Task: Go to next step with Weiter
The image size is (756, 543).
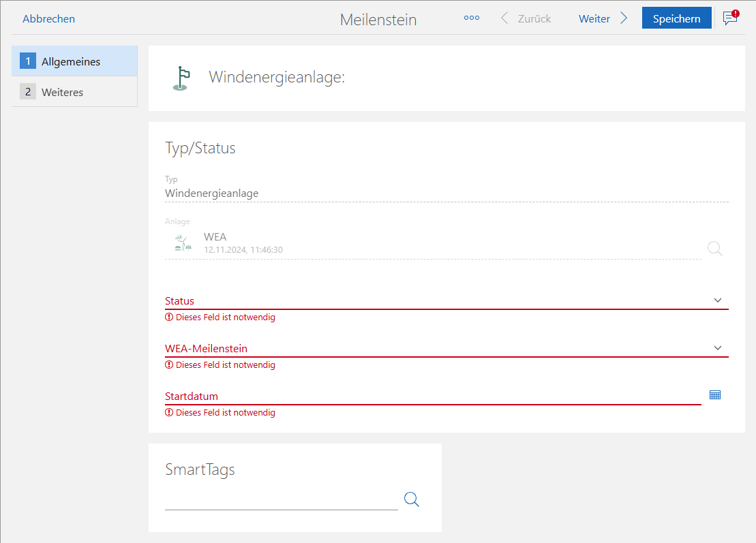Action: coord(594,18)
